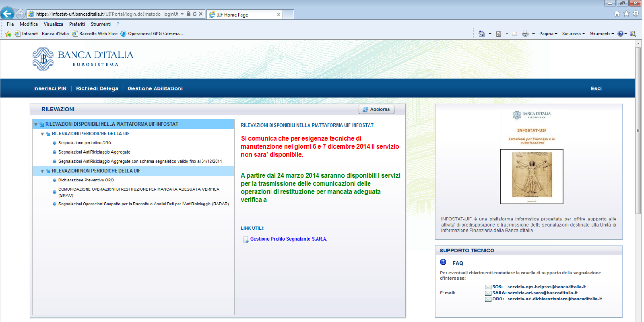The width and height of the screenshot is (644, 322).
Task: Open the ? help menu
Action: pyautogui.click(x=118, y=24)
